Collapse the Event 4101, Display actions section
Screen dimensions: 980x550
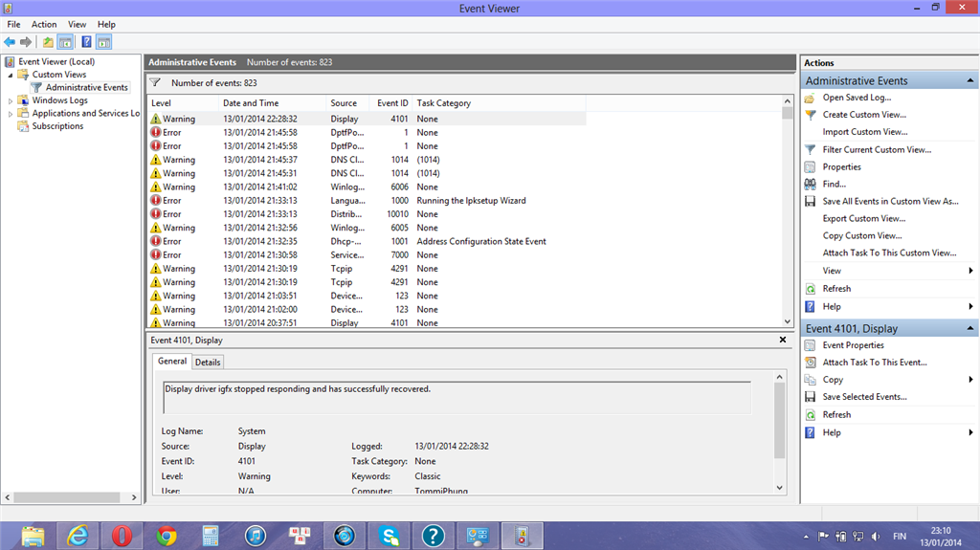click(x=970, y=328)
